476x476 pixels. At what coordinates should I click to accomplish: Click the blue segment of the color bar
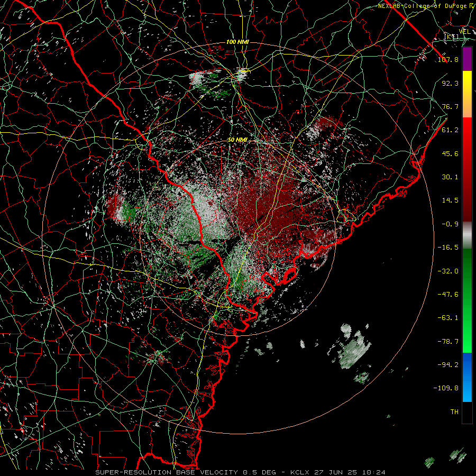(467, 377)
